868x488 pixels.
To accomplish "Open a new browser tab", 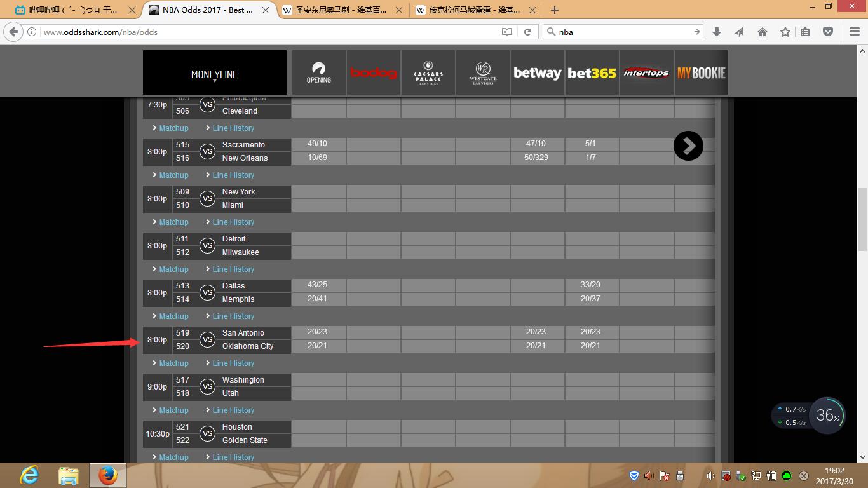I will click(x=555, y=10).
